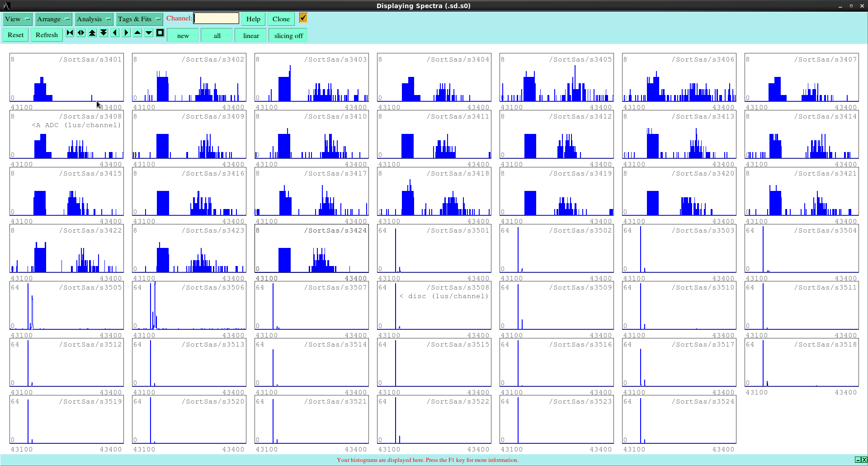
Task: Select the s3421 spectrum plot
Action: tap(802, 191)
